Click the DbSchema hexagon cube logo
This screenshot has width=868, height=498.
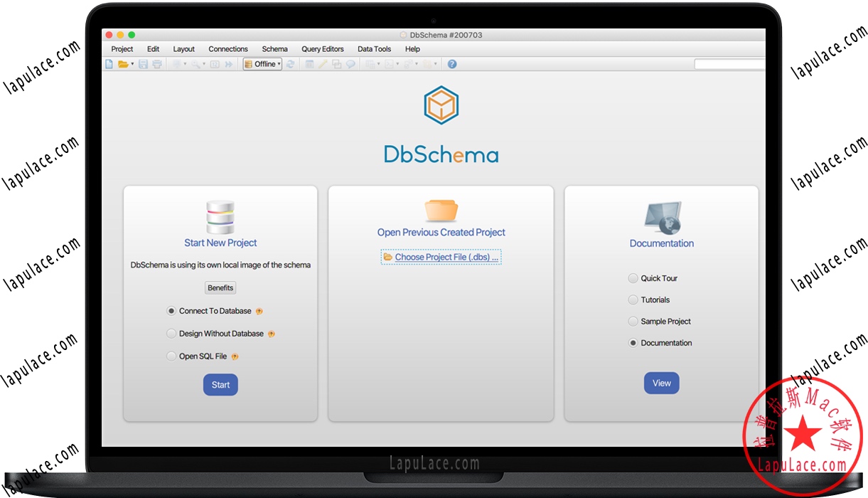pos(441,106)
